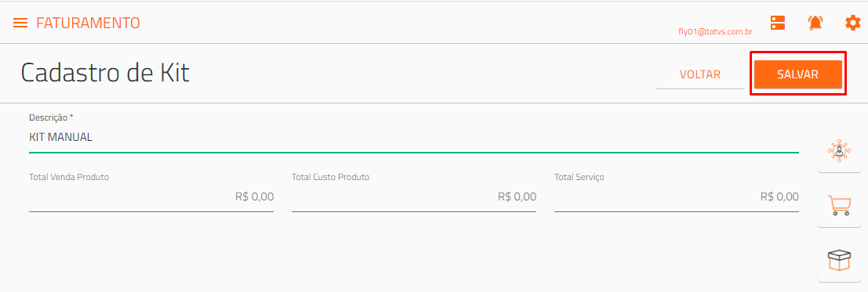Save the kit with SALVAR button

pyautogui.click(x=797, y=74)
